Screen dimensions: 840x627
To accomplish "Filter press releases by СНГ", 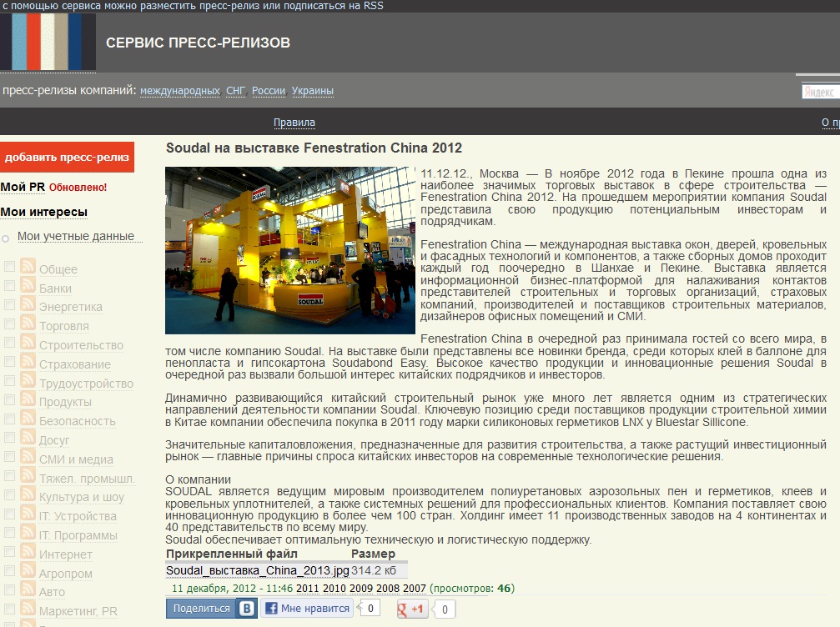I will point(236,91).
